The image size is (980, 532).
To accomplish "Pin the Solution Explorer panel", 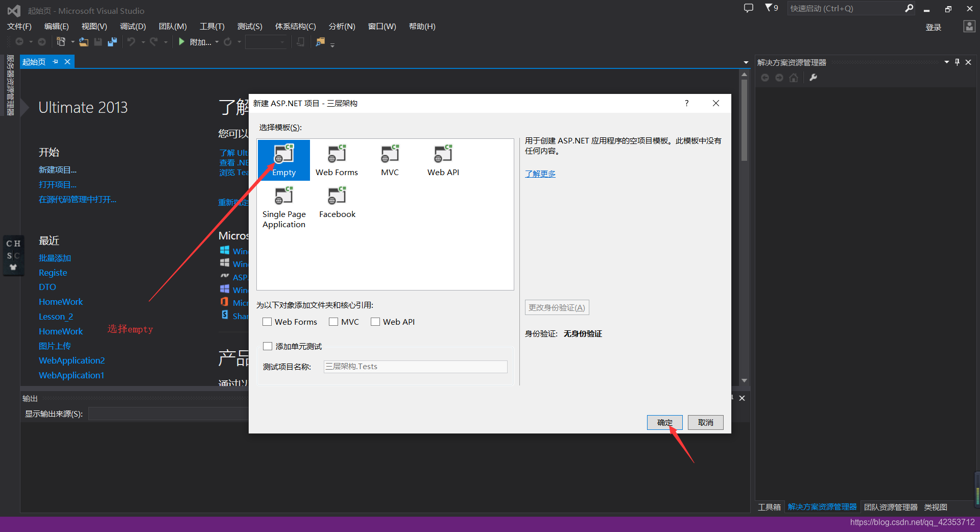I will point(957,62).
